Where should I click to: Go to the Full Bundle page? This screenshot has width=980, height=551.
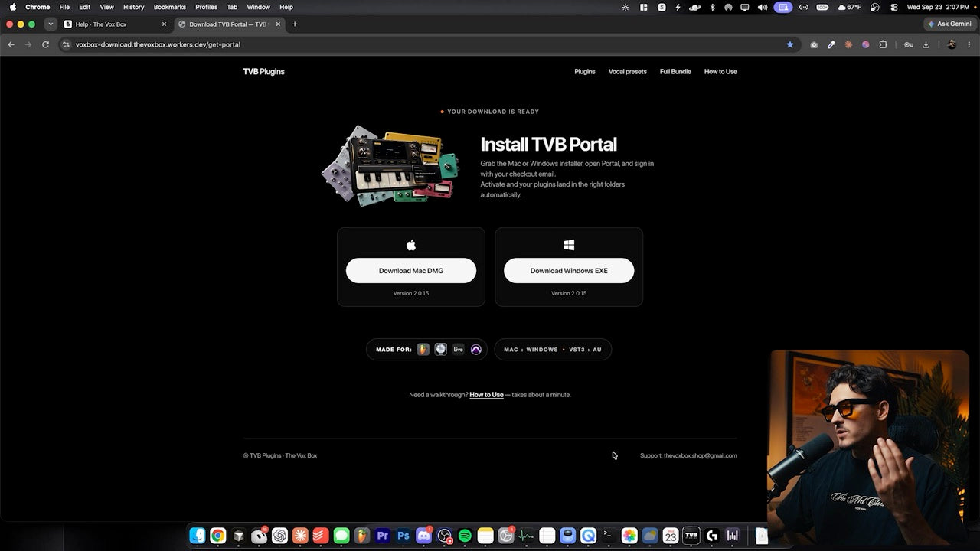[675, 72]
